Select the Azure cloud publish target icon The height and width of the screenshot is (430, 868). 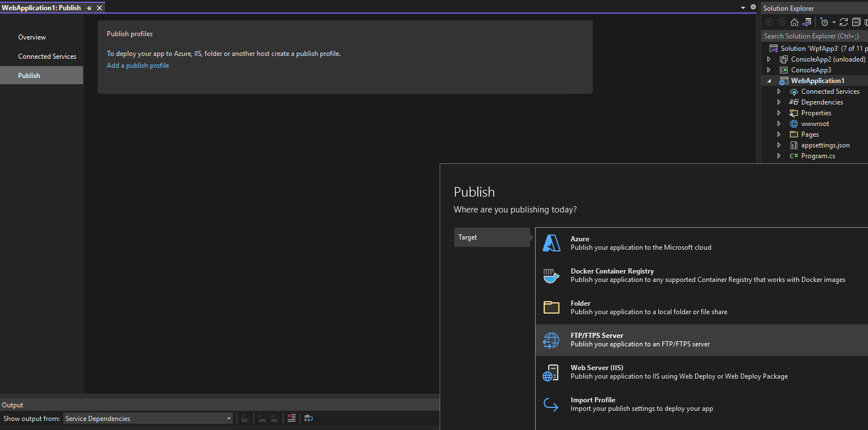552,243
